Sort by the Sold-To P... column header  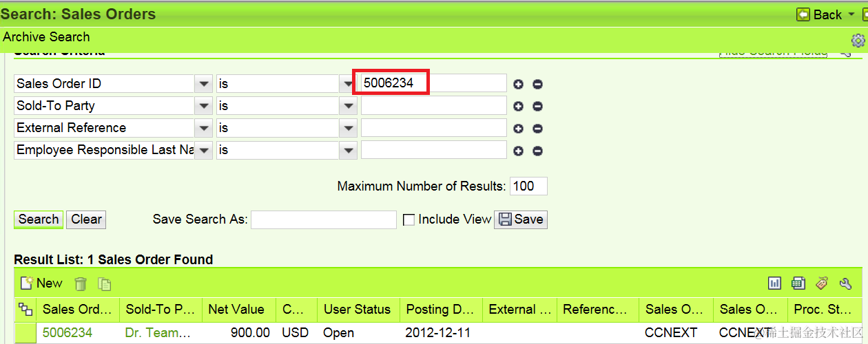click(161, 310)
